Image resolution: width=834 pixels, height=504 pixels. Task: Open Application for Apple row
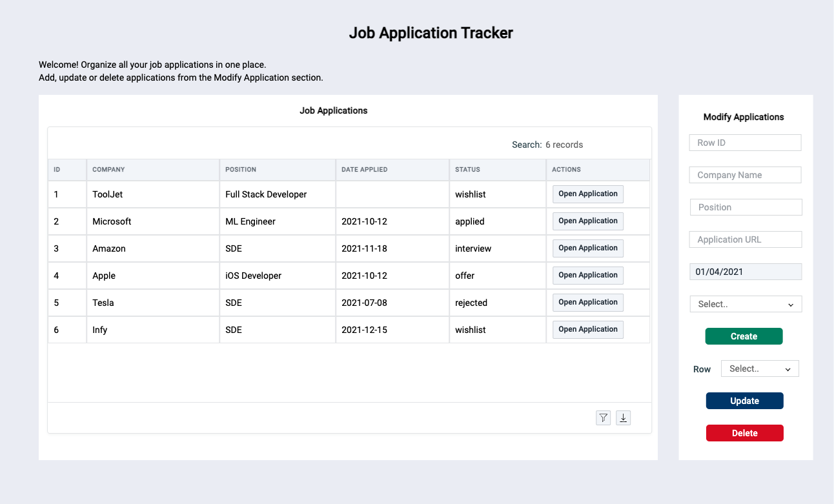[588, 275]
